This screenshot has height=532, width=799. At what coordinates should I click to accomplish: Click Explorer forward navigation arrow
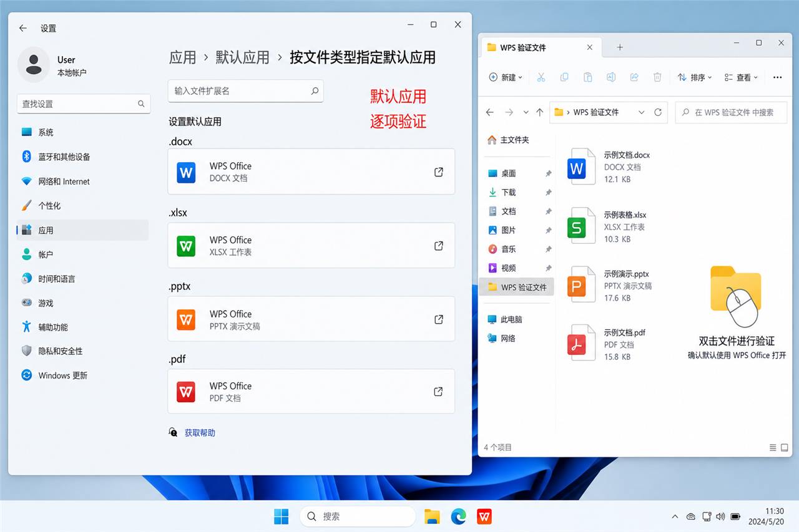(509, 112)
